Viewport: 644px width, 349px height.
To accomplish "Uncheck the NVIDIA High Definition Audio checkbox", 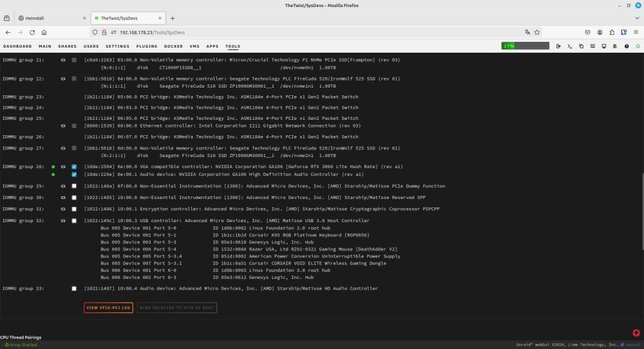I will (74, 174).
